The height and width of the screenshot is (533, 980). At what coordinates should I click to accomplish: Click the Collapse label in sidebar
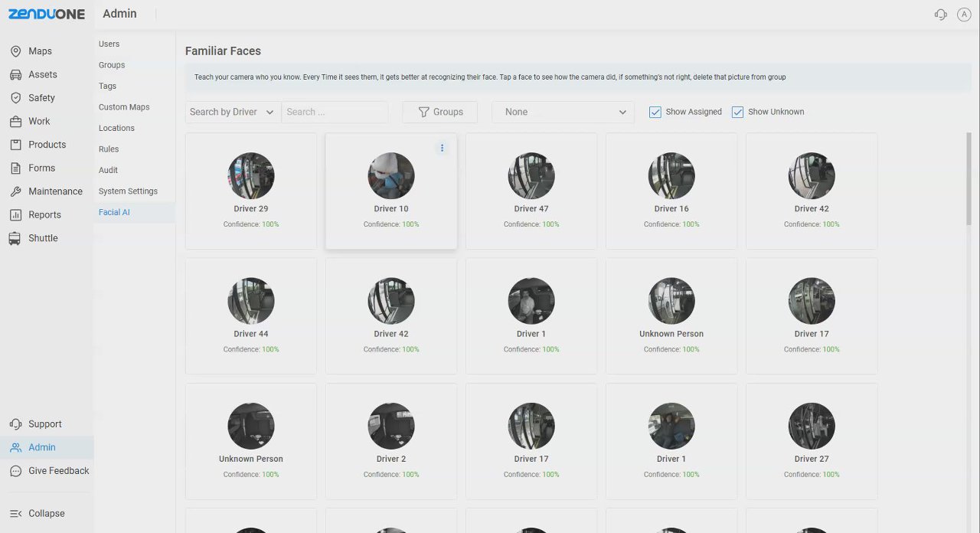pos(47,514)
